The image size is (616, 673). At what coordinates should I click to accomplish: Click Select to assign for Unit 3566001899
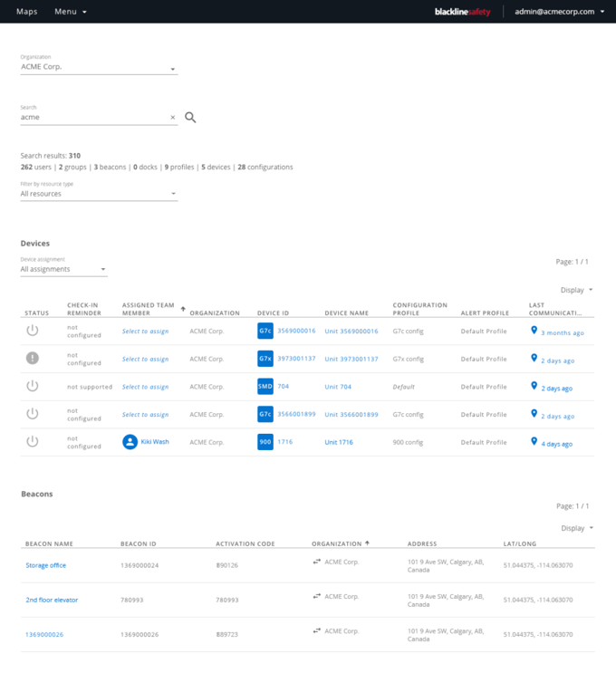[145, 415]
